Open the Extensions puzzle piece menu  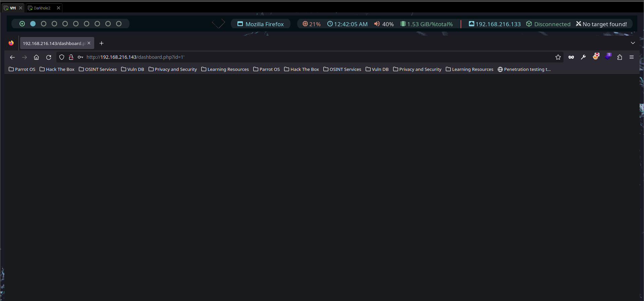coord(620,57)
